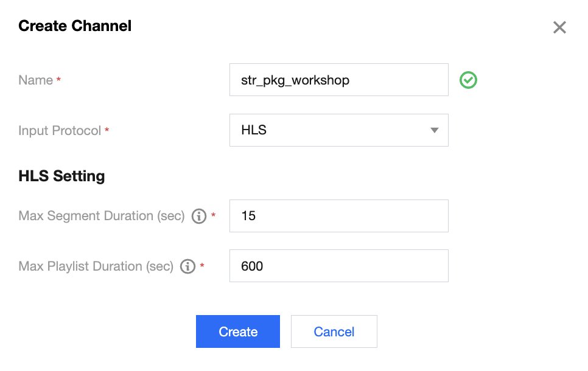Open the Input Protocol HLS dropdown
Screen dimensions: 588x371
pos(338,130)
